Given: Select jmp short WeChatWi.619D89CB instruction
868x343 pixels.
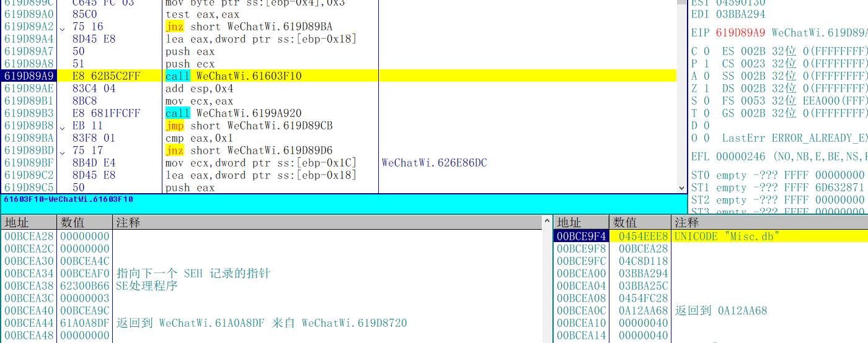Looking at the screenshot, I should point(249,126).
